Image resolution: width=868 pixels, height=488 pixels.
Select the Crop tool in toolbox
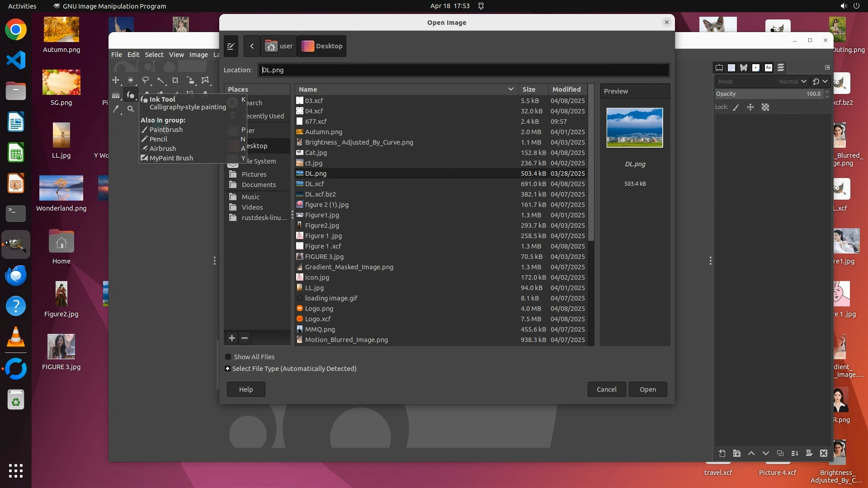pyautogui.click(x=175, y=80)
